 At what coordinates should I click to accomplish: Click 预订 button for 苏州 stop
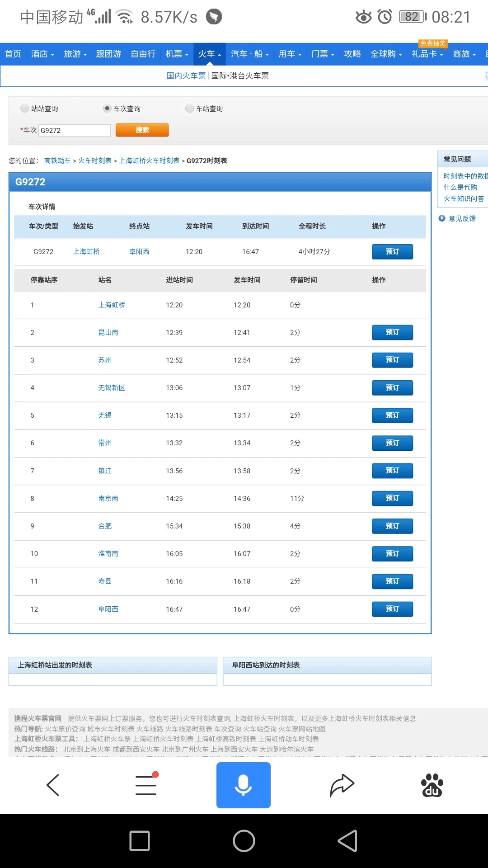[392, 360]
